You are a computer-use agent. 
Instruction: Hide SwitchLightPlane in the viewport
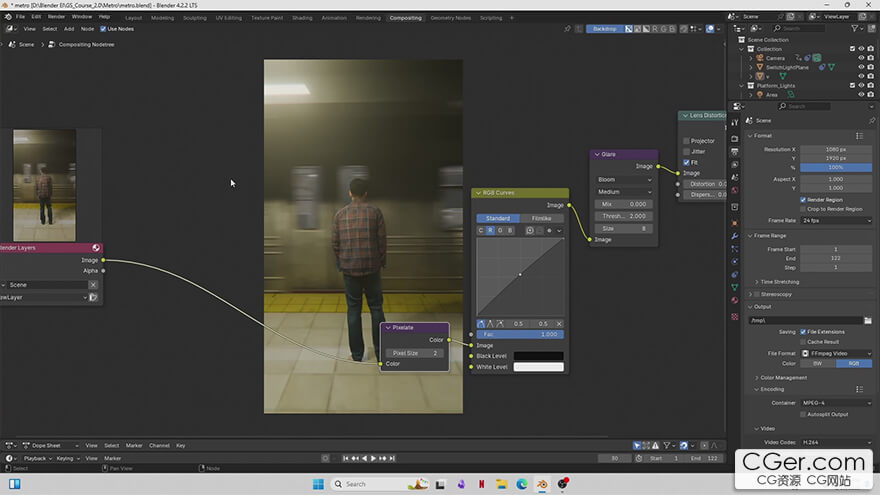click(861, 67)
